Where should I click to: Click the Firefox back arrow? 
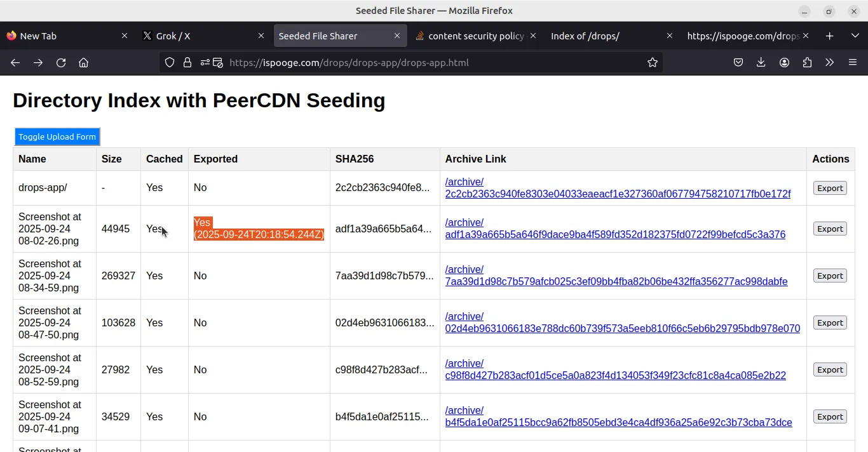click(15, 62)
